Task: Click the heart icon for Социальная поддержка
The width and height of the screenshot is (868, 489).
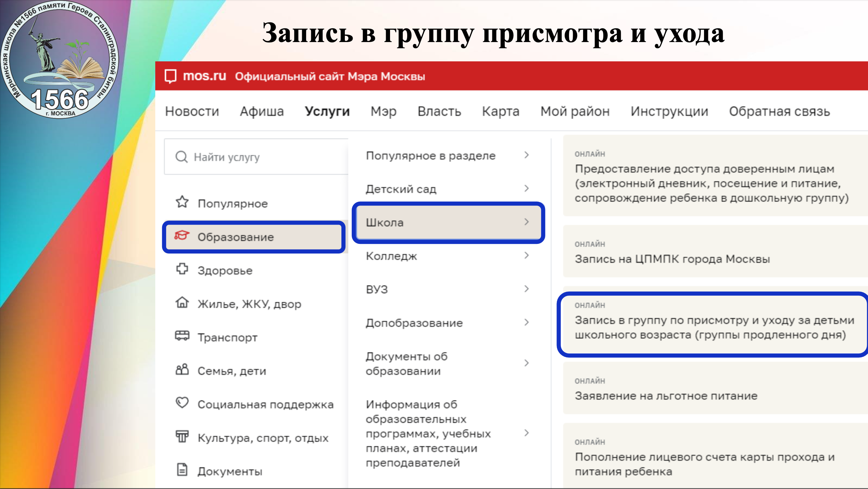Action: (182, 402)
